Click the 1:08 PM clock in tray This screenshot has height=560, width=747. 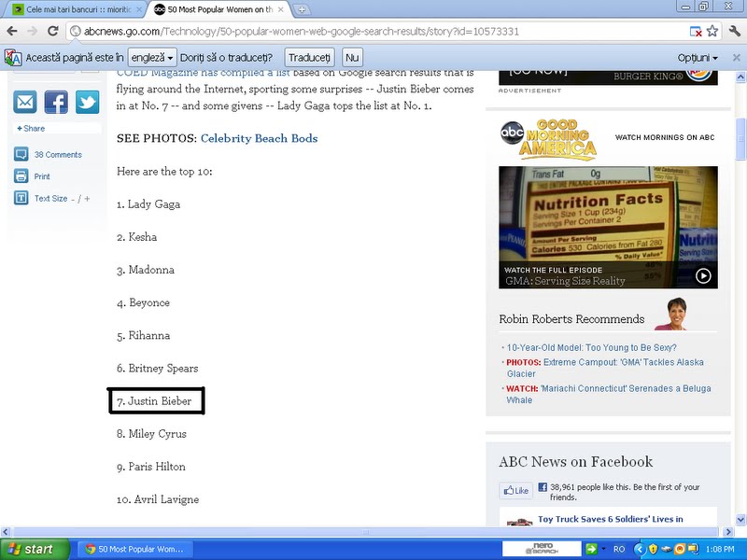click(720, 549)
